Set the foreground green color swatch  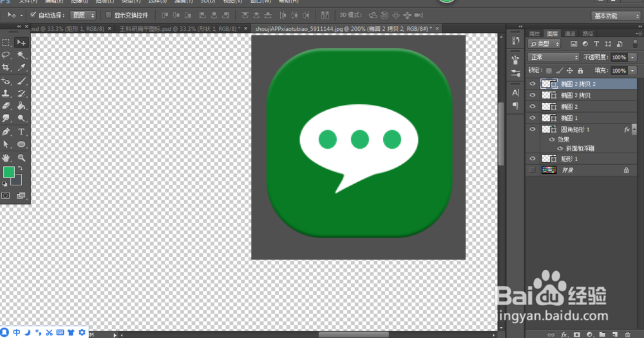click(x=8, y=172)
